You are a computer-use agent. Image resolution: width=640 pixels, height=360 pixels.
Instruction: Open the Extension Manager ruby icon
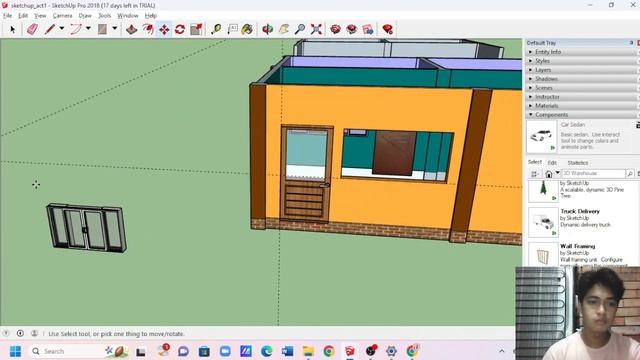coord(388,29)
